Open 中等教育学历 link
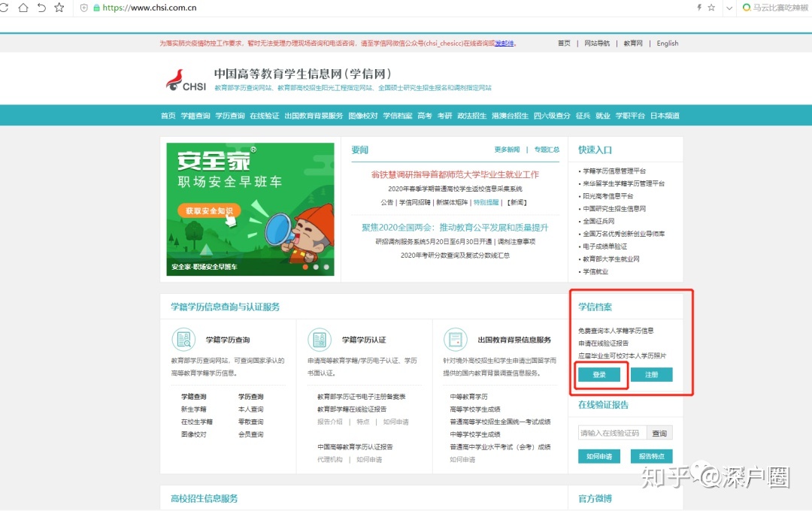 [x=468, y=397]
